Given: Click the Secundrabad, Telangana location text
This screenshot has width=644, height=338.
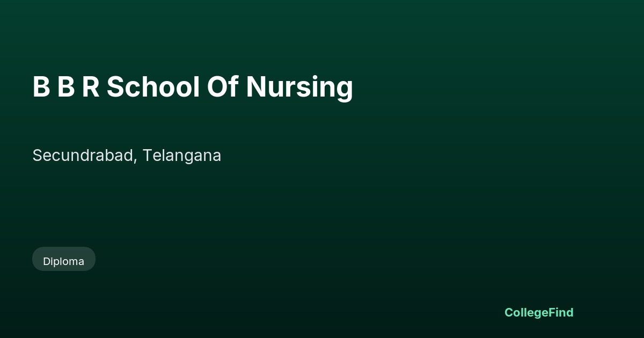Looking at the screenshot, I should click(x=127, y=156).
